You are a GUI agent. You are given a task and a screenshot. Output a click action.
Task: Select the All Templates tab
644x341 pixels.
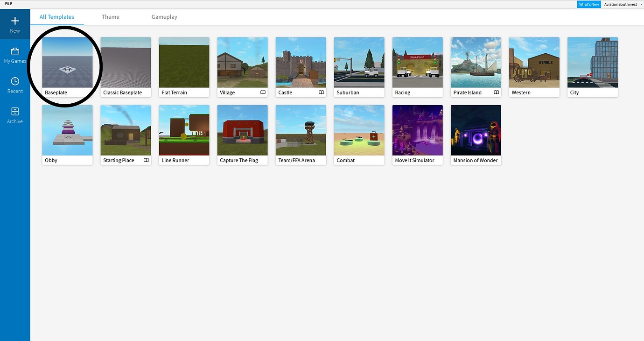click(57, 16)
